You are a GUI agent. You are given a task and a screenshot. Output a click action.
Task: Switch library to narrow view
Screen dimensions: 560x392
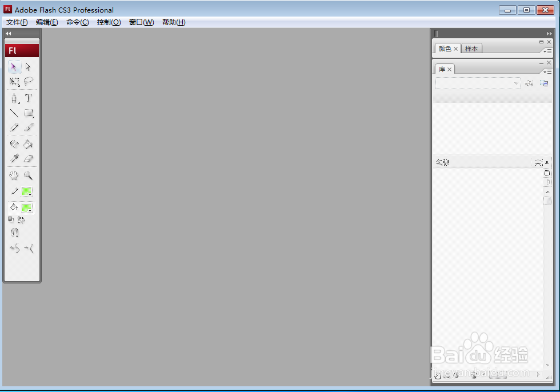point(548,182)
